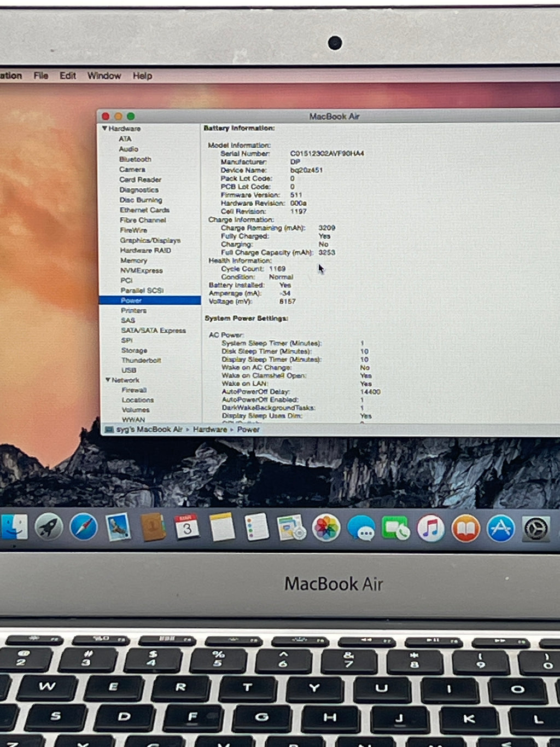560x747 pixels.
Task: Click Hardware in the path bar
Action: click(210, 430)
